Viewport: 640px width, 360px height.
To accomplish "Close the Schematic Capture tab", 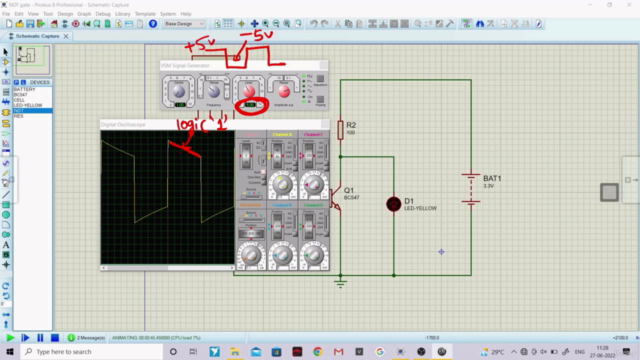I will pyautogui.click(x=66, y=36).
